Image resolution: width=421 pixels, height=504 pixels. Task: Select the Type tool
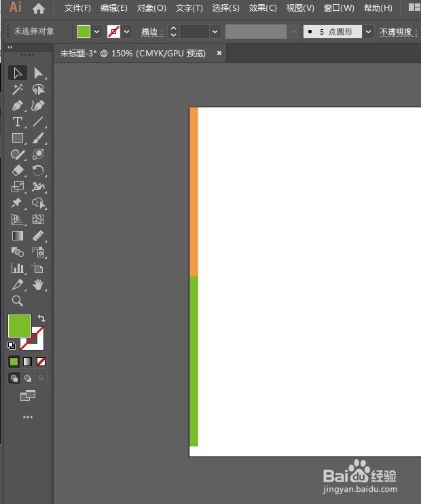[18, 122]
